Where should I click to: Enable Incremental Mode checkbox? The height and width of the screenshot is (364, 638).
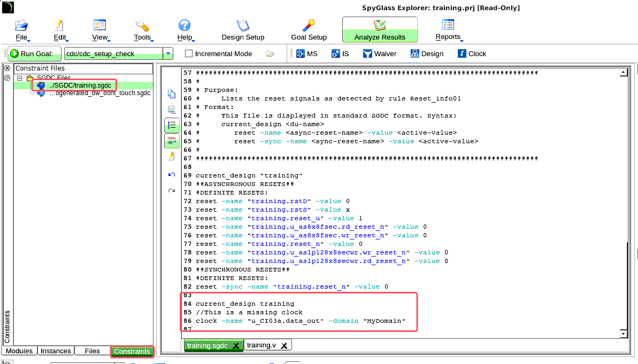tap(189, 53)
